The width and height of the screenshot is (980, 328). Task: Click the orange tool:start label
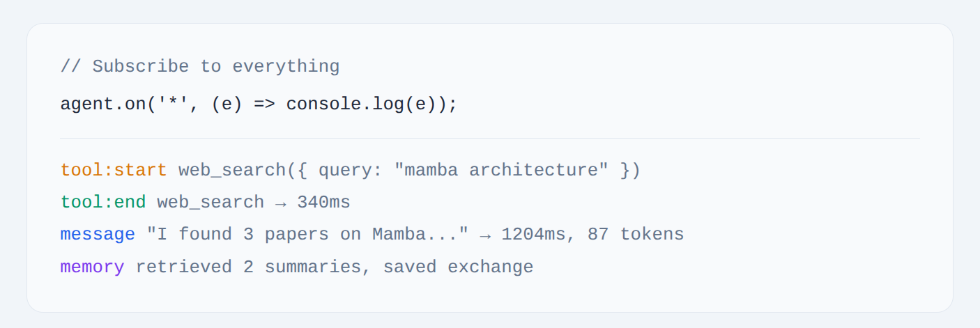coord(114,170)
